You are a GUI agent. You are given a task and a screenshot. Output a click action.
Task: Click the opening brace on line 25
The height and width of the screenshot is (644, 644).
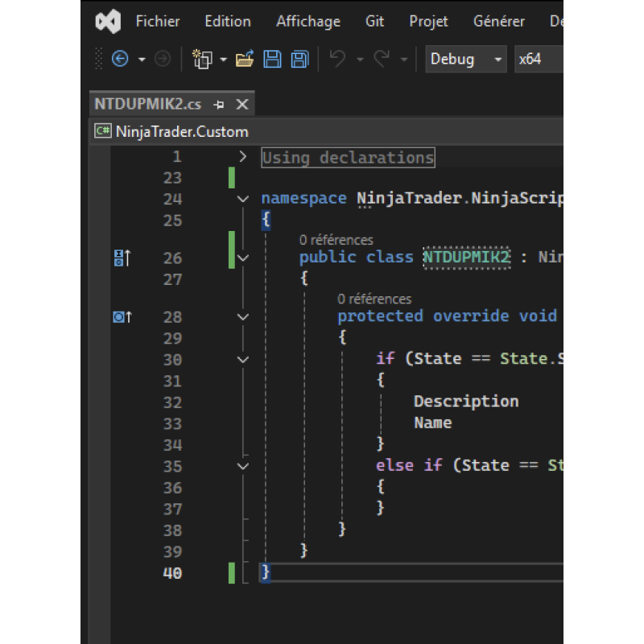(266, 220)
